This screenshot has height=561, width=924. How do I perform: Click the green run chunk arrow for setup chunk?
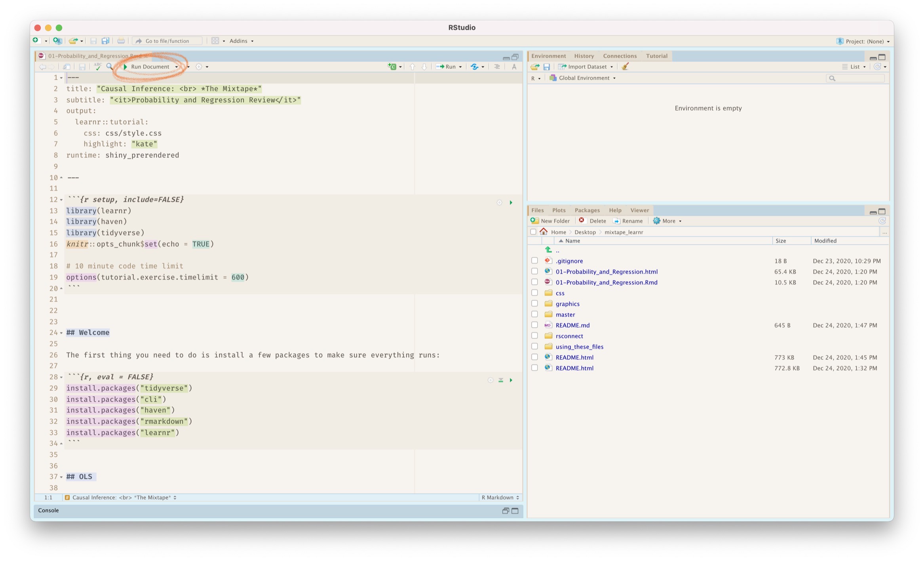click(x=511, y=202)
